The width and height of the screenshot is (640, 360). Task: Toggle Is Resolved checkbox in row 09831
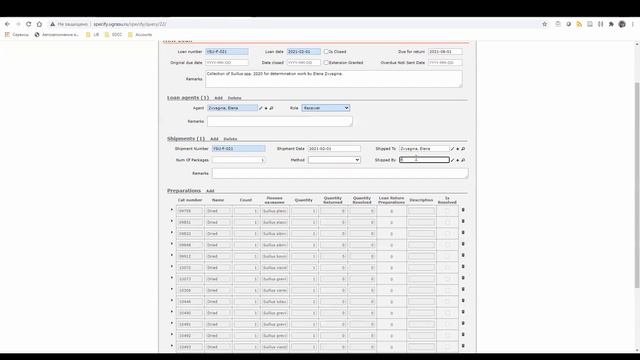pyautogui.click(x=447, y=222)
